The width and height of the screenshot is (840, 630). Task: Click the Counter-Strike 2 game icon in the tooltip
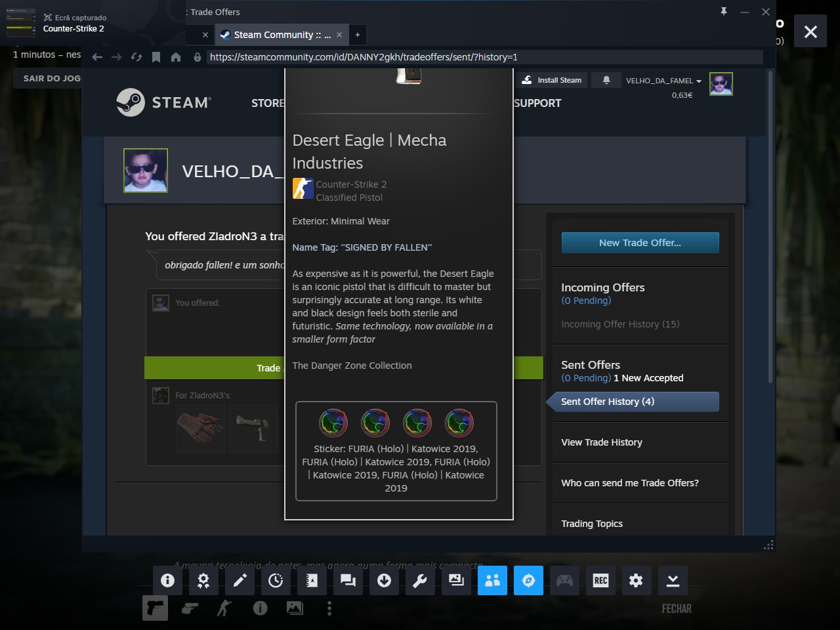click(x=303, y=188)
